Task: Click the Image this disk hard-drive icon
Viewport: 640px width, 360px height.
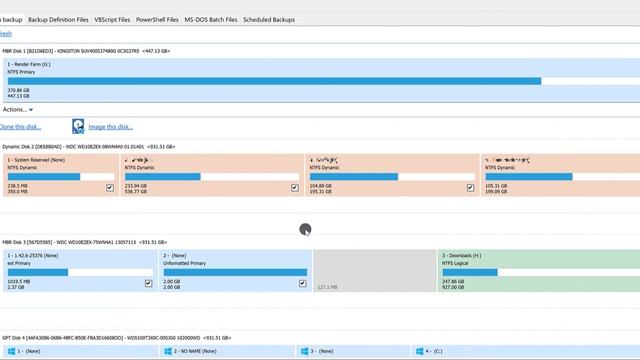Action: coord(78,127)
